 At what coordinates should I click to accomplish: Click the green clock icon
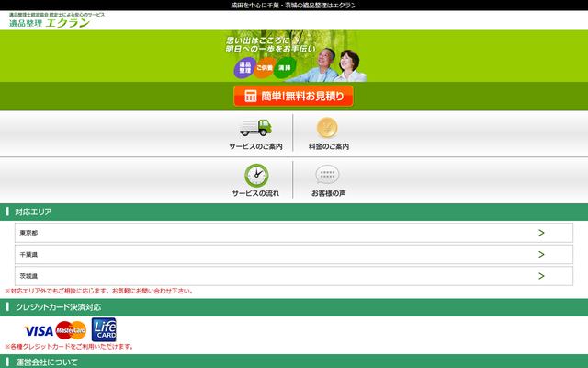[256, 176]
